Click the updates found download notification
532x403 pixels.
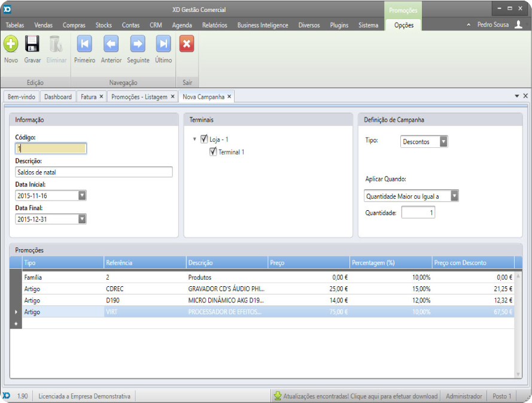(x=356, y=396)
